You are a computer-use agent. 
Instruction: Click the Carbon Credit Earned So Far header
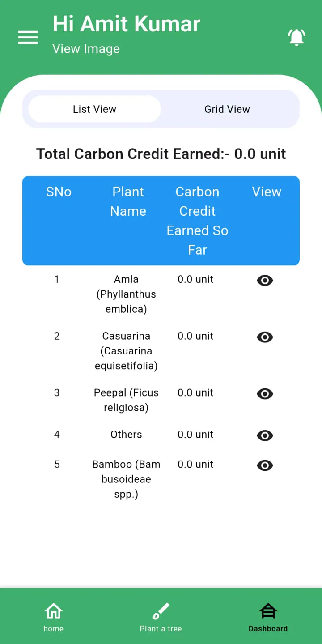[197, 221]
